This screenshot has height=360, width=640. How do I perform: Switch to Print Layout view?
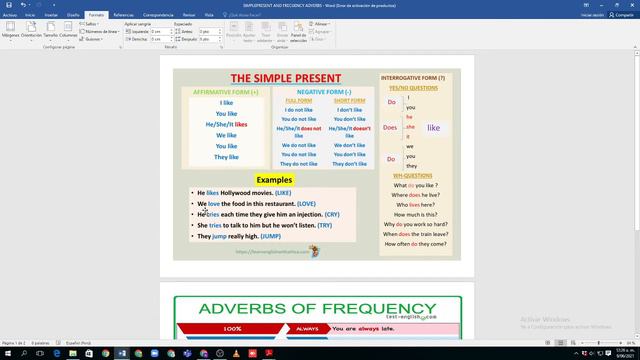(x=560, y=343)
